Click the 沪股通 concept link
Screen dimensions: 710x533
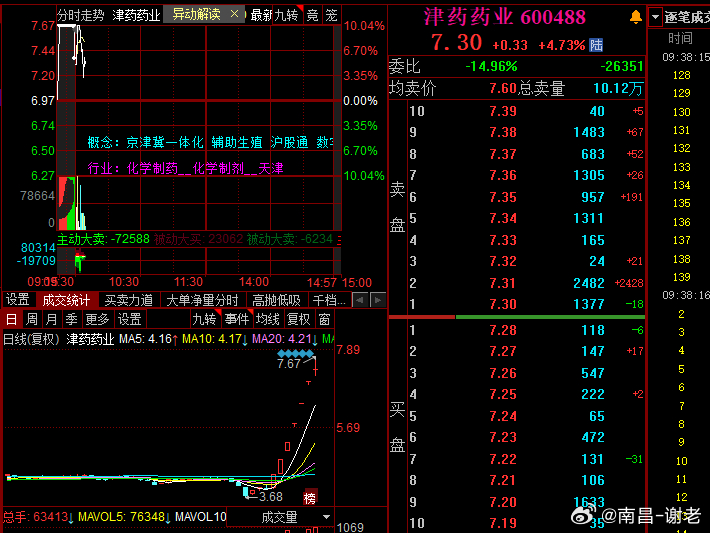click(x=289, y=143)
